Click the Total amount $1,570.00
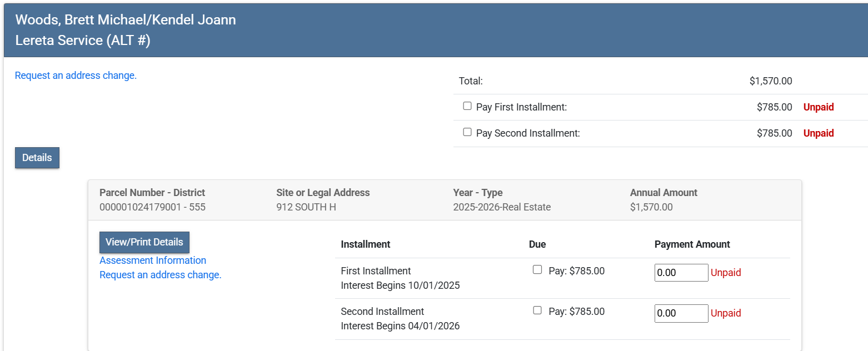 pyautogui.click(x=770, y=81)
